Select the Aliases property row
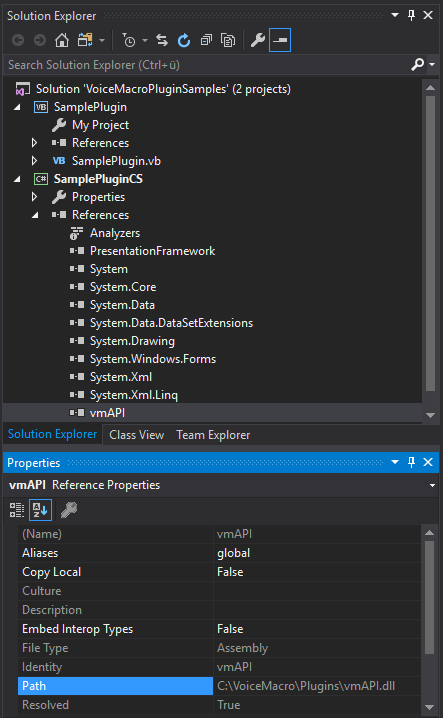This screenshot has width=443, height=718. (x=219, y=553)
